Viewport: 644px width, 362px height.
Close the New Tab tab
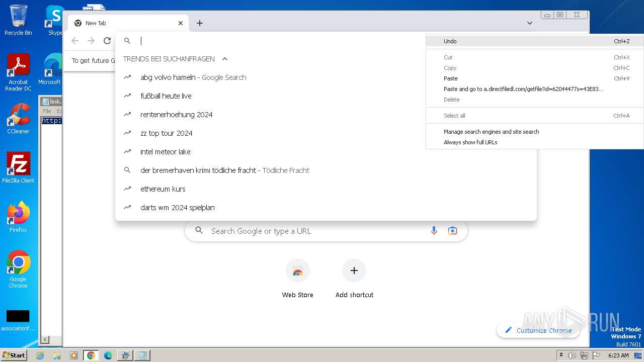coord(181,23)
